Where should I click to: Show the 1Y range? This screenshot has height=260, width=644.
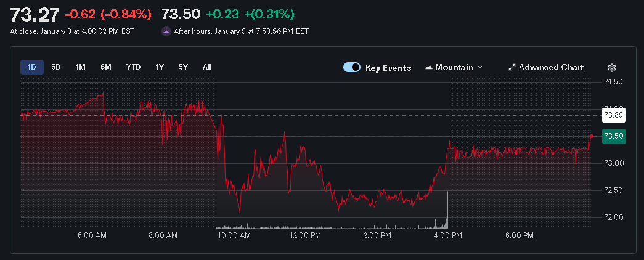point(160,67)
